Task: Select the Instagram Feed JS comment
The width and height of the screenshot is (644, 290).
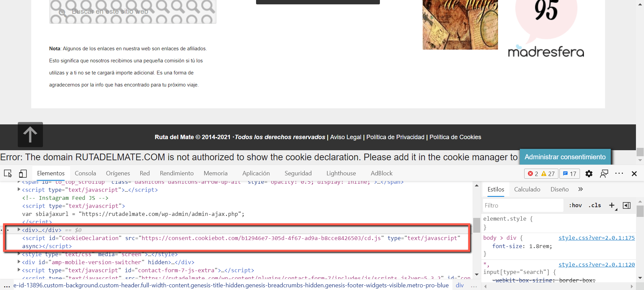Action: point(65,198)
